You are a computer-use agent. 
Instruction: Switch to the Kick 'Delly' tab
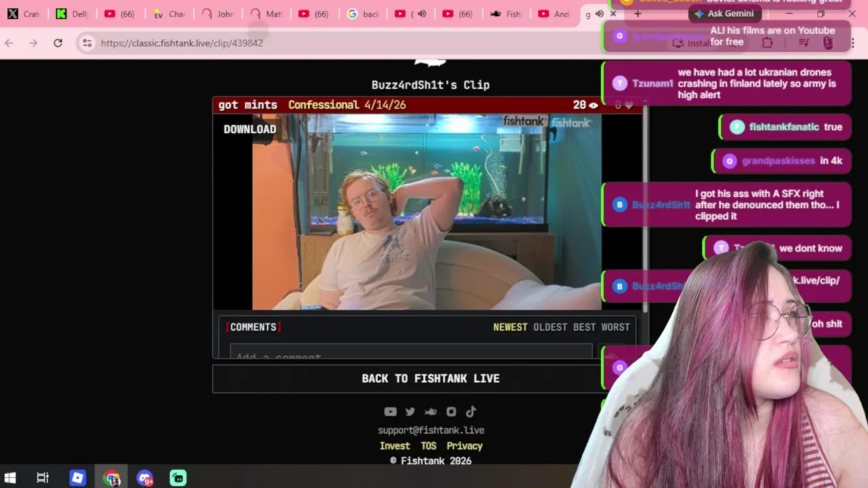tap(72, 14)
